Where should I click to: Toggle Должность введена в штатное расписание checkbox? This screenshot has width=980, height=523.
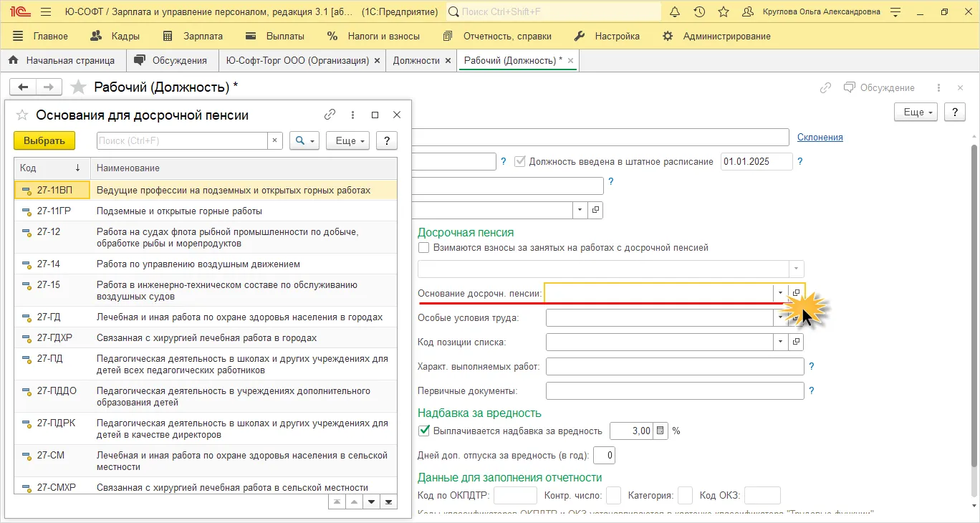tap(520, 161)
